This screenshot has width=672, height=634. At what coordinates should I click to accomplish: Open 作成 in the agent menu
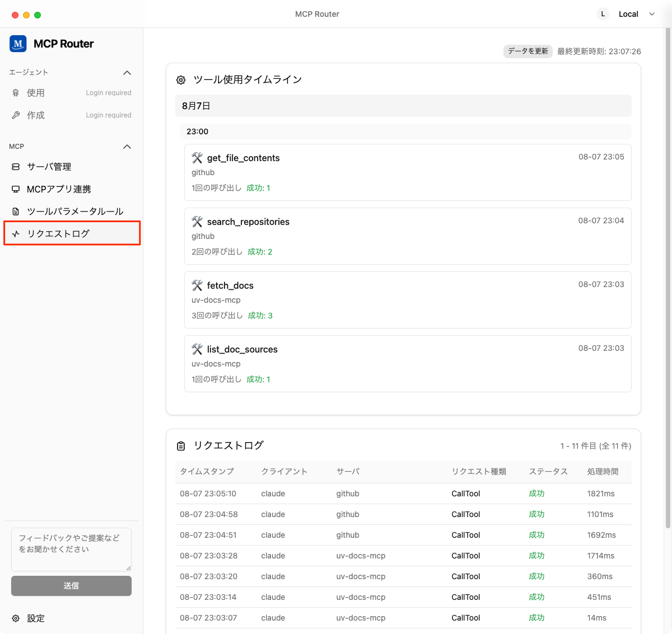click(x=72, y=115)
